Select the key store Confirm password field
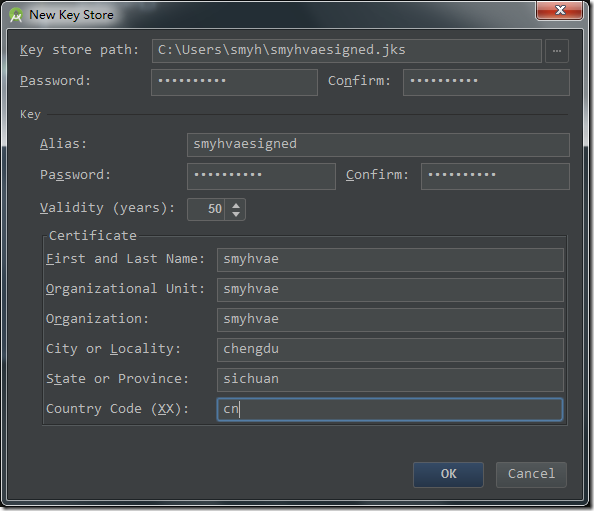Image resolution: width=594 pixels, height=511 pixels. pyautogui.click(x=486, y=82)
